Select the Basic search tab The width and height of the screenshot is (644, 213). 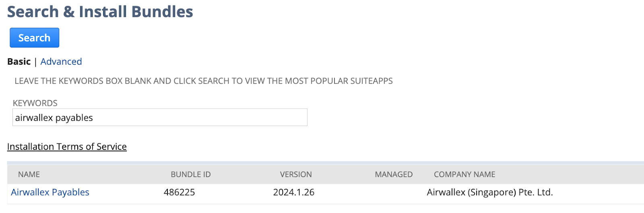pyautogui.click(x=19, y=62)
